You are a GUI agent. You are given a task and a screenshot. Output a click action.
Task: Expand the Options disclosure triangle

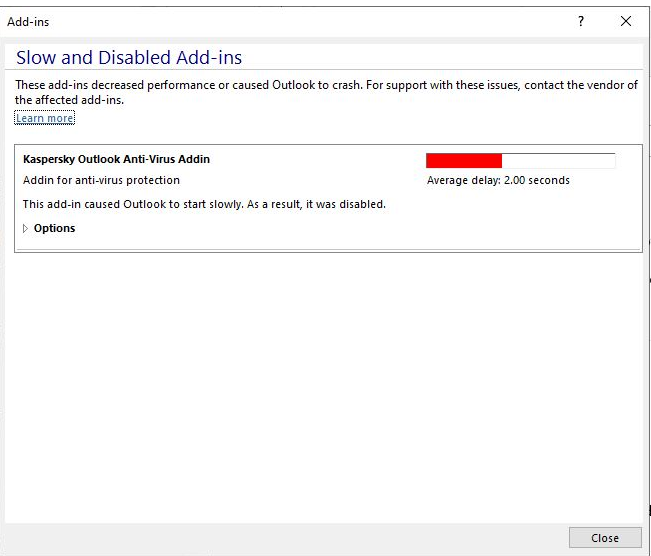[x=25, y=228]
